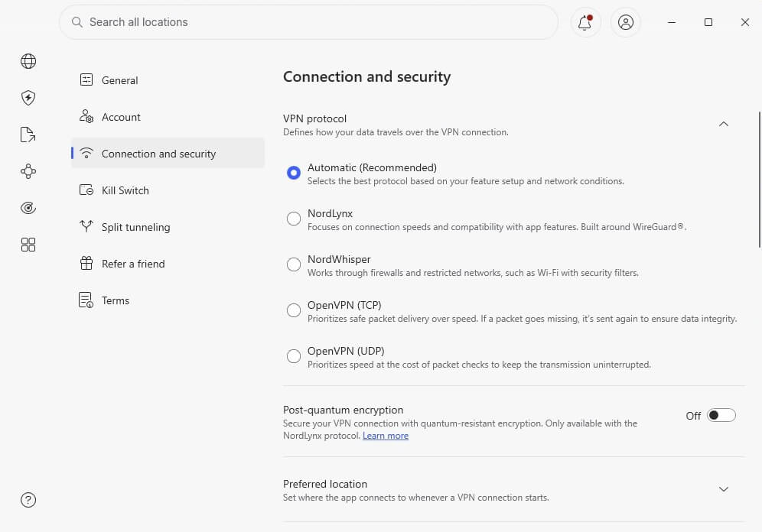This screenshot has width=762, height=532.
Task: Click the search magnifier icon
Action: pos(77,22)
